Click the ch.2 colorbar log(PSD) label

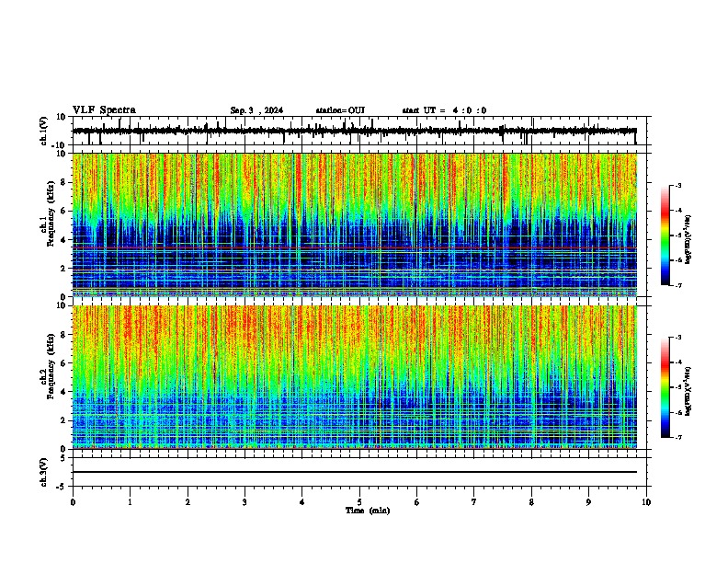[688, 391]
